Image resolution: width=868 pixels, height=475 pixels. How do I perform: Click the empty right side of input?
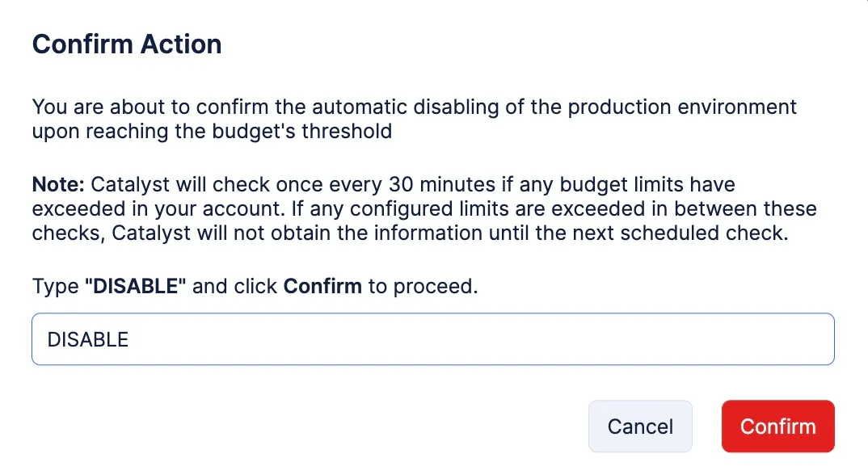[x=609, y=338]
